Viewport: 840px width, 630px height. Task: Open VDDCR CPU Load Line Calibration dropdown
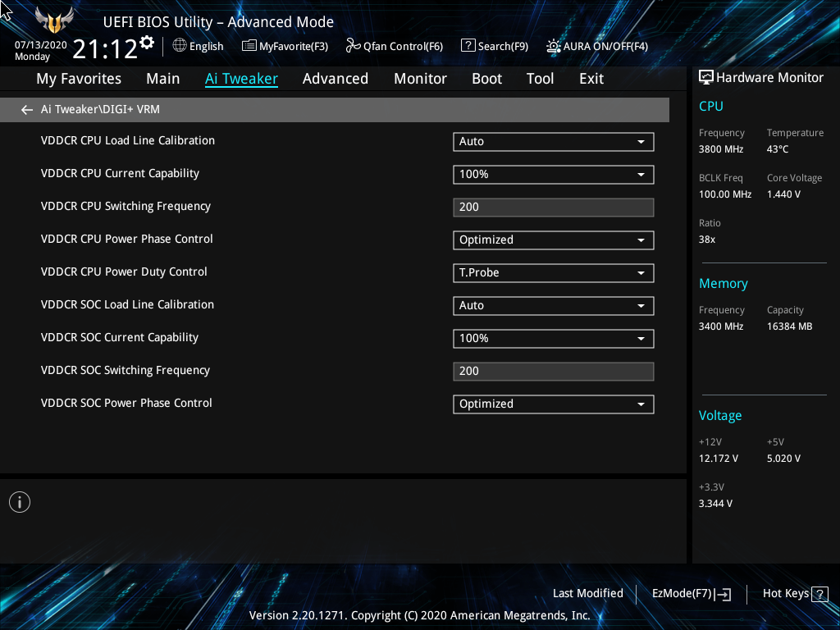coord(554,141)
